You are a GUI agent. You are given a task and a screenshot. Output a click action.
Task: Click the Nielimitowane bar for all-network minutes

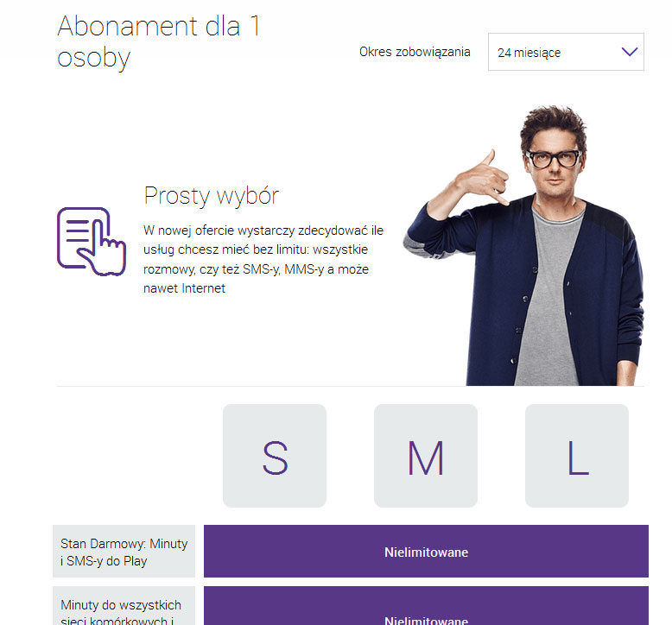[426, 606]
